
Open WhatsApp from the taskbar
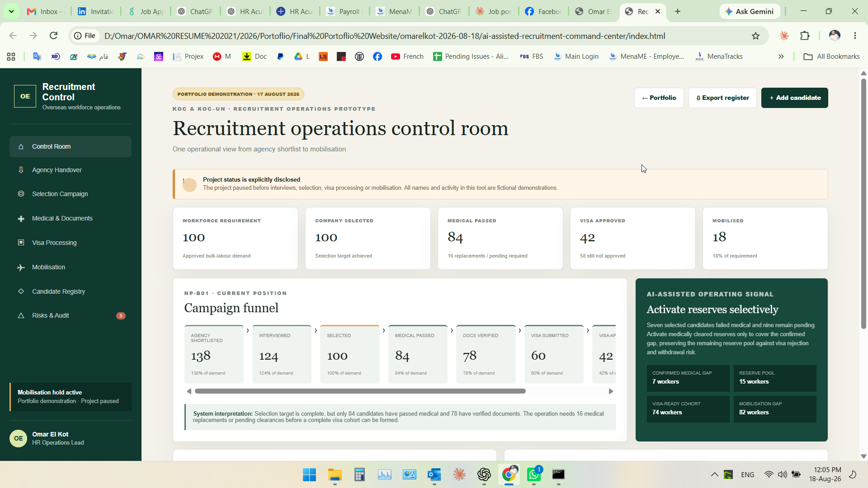pos(534,474)
